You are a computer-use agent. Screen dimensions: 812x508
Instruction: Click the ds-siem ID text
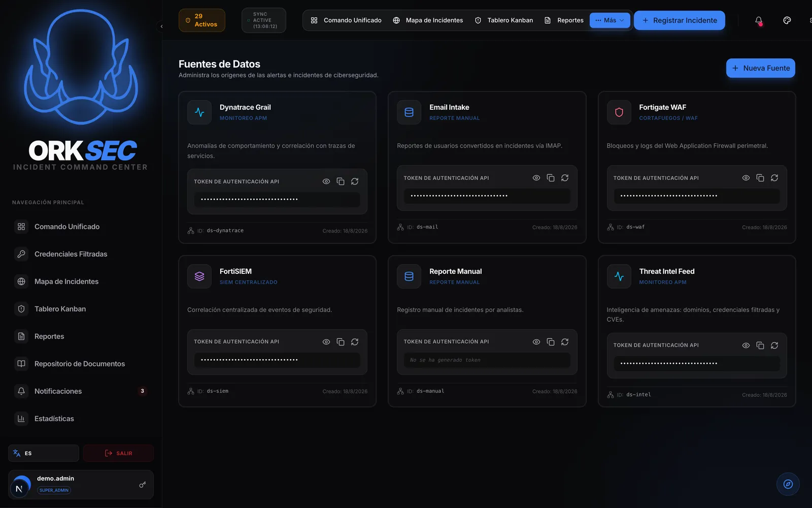[x=218, y=391]
